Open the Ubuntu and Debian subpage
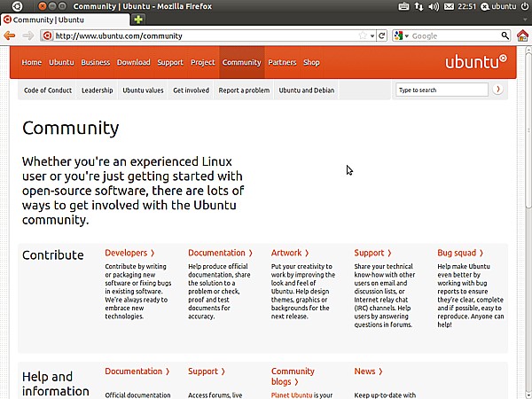This screenshot has height=399, width=532. point(307,90)
